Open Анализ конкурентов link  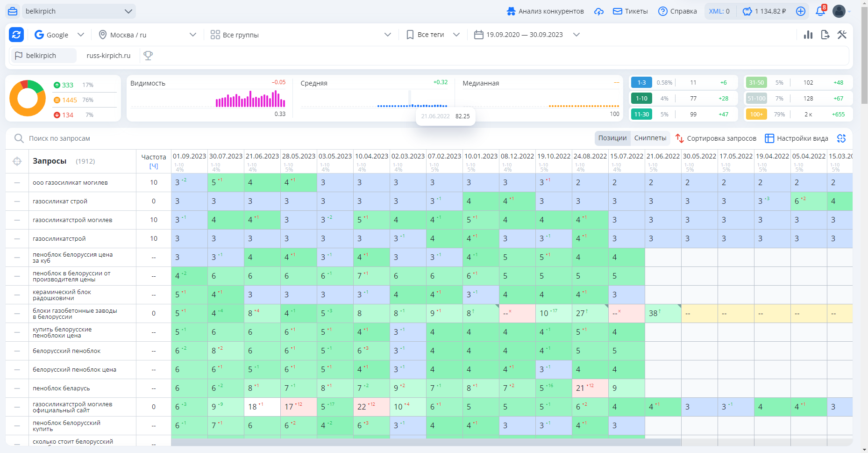(545, 11)
